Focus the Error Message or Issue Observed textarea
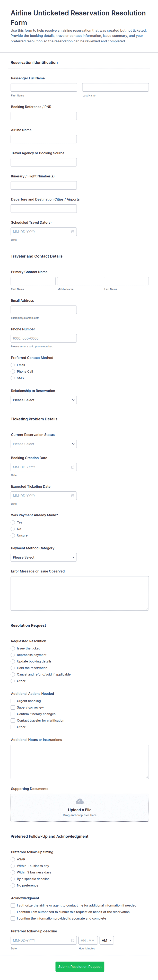 tap(80, 593)
